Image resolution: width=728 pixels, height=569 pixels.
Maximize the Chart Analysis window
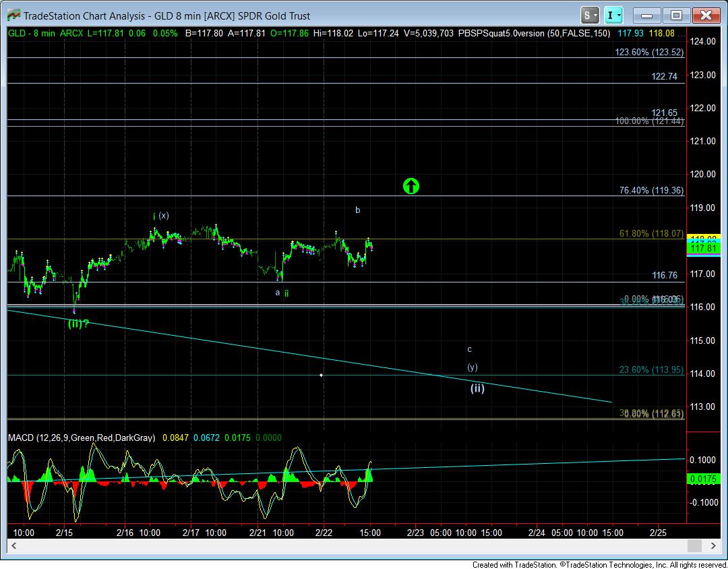(x=677, y=16)
